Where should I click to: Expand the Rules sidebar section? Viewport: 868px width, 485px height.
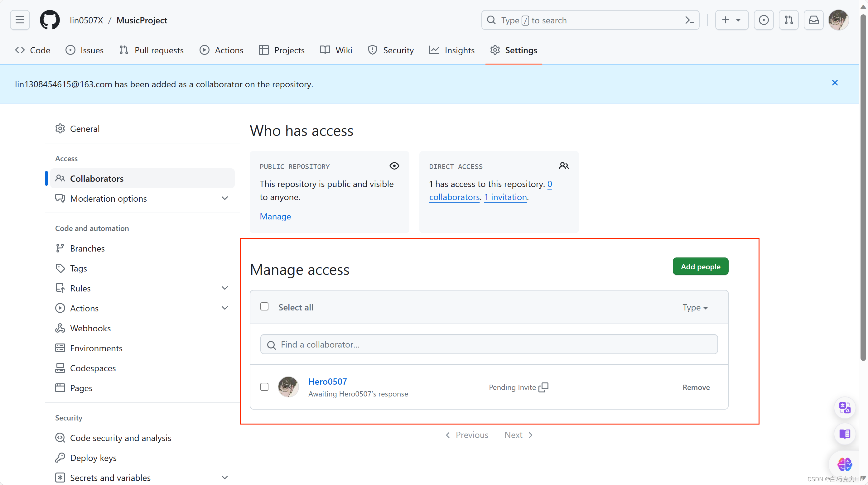[225, 288]
